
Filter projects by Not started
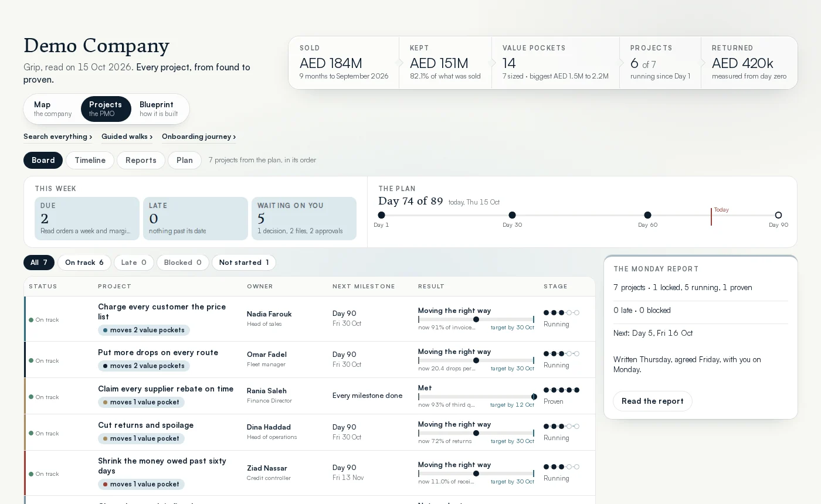pyautogui.click(x=244, y=263)
